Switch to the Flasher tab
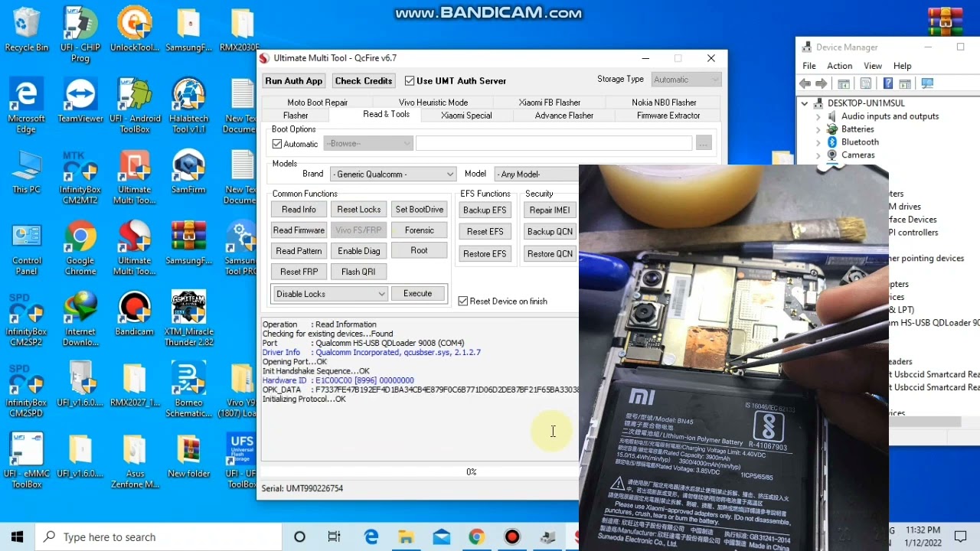Viewport: 980px width, 551px height. [x=296, y=116]
